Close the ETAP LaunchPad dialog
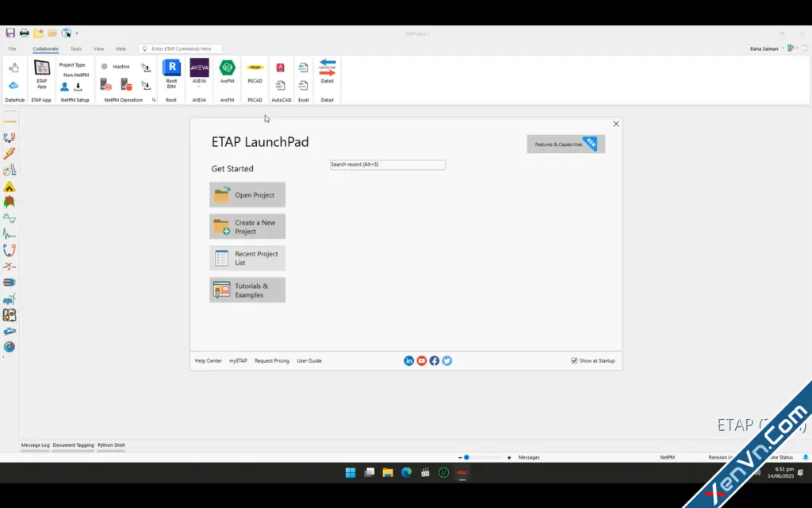The width and height of the screenshot is (812, 508). pos(615,124)
